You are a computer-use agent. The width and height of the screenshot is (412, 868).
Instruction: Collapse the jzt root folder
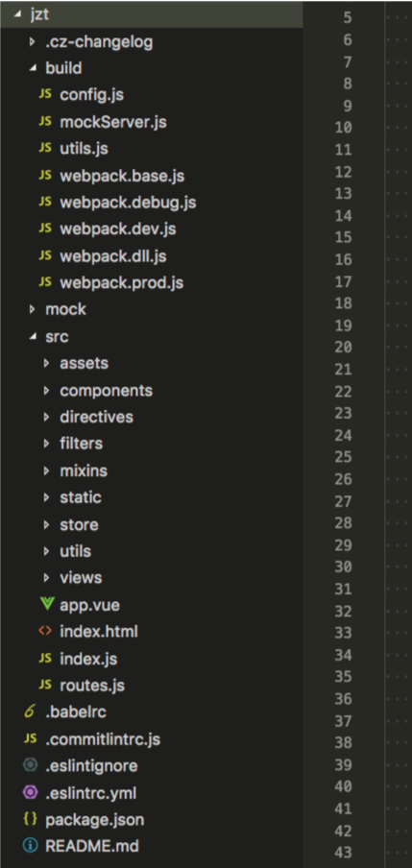coord(17,14)
